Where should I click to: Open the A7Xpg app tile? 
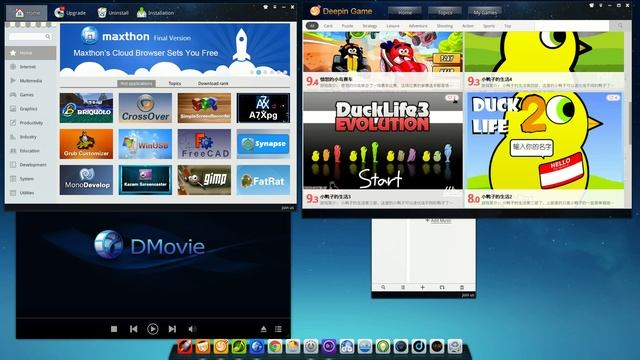[263, 108]
